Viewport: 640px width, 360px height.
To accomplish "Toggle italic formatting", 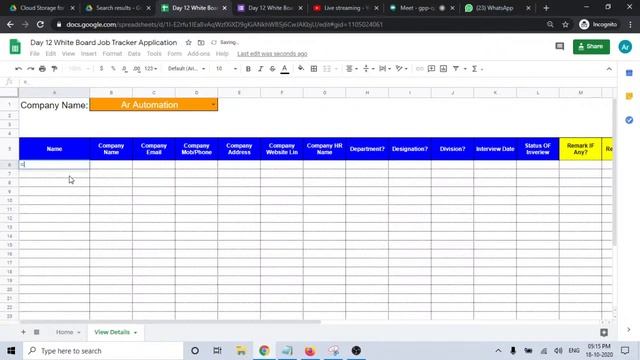I will click(x=260, y=69).
